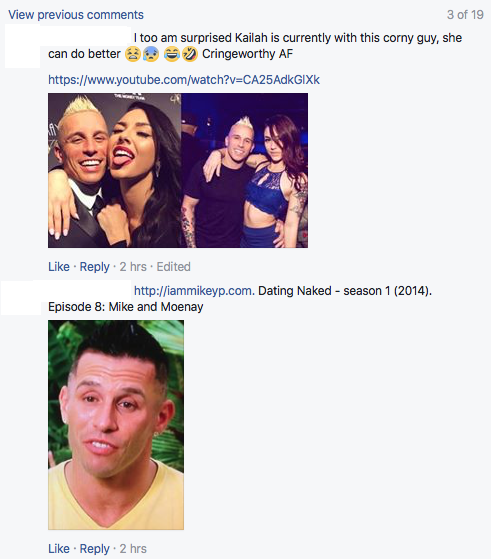Click the rolling on floor laughing emoji
Viewport: 491px width, 559px height.
(189, 54)
